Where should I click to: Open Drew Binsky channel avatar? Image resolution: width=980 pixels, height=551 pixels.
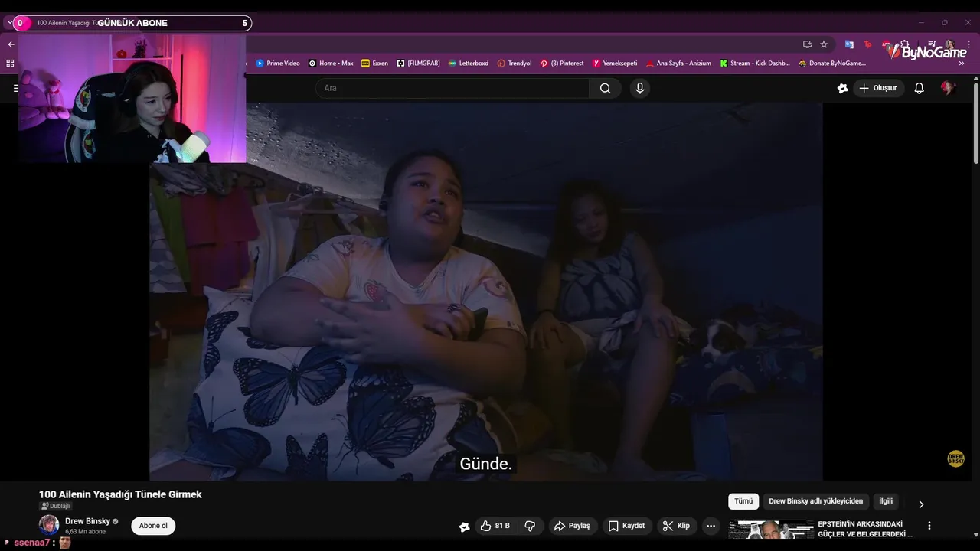pos(49,525)
